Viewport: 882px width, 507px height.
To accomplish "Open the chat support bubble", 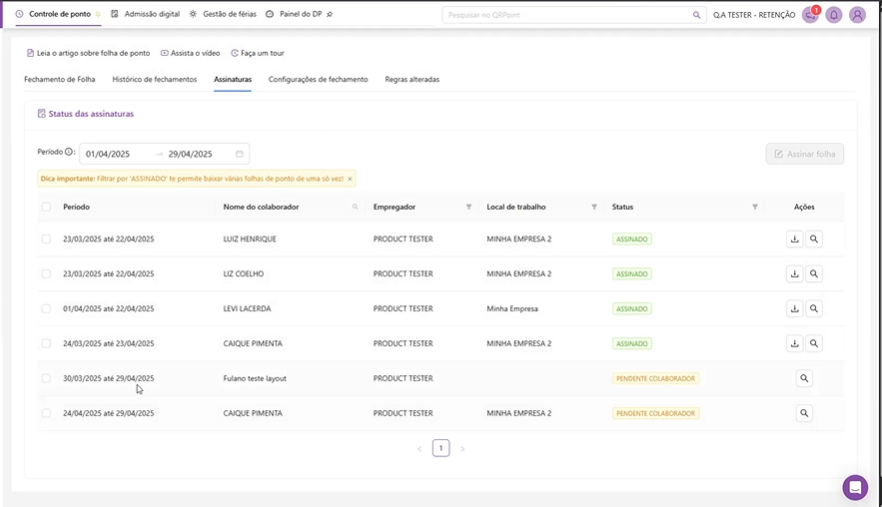I will pos(855,487).
